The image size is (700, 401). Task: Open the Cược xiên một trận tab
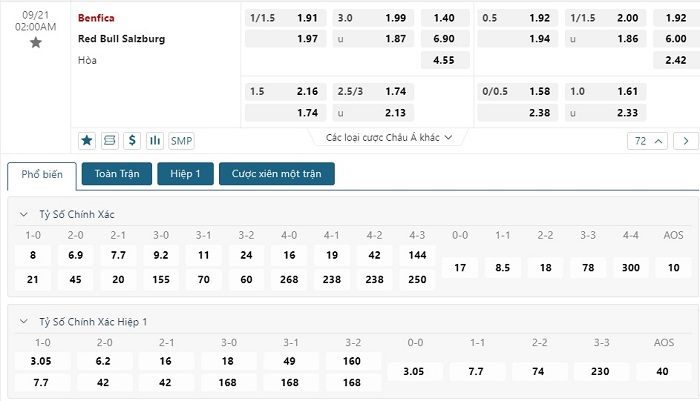277,174
